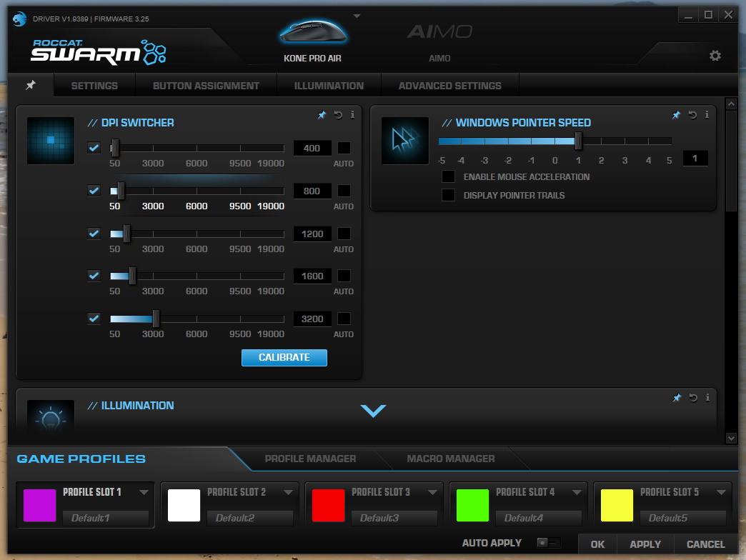Click the 400 DPI value field

click(x=312, y=149)
